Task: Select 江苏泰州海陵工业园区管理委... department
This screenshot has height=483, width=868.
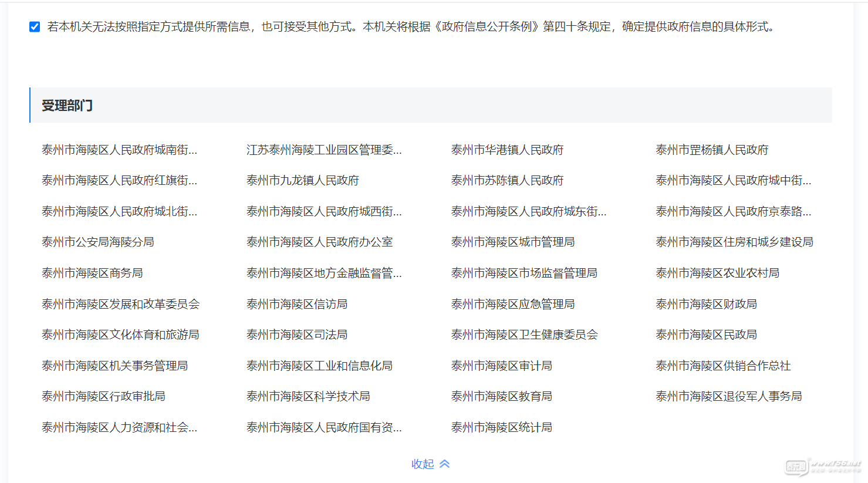Action: (x=324, y=150)
